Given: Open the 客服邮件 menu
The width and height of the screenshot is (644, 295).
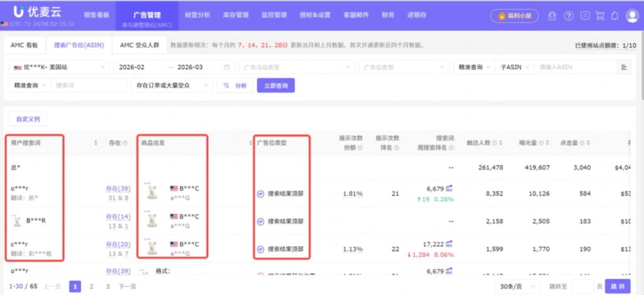Looking at the screenshot, I should tap(356, 15).
